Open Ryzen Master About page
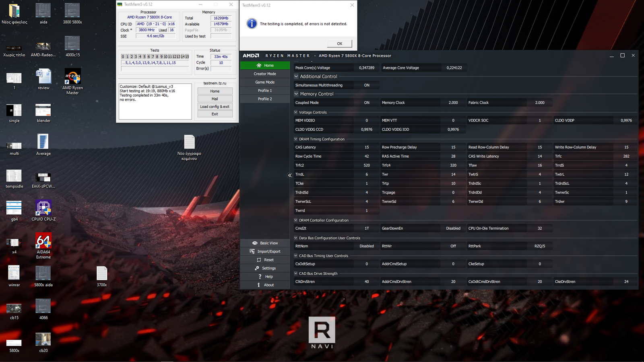This screenshot has height=362, width=644. (x=265, y=285)
